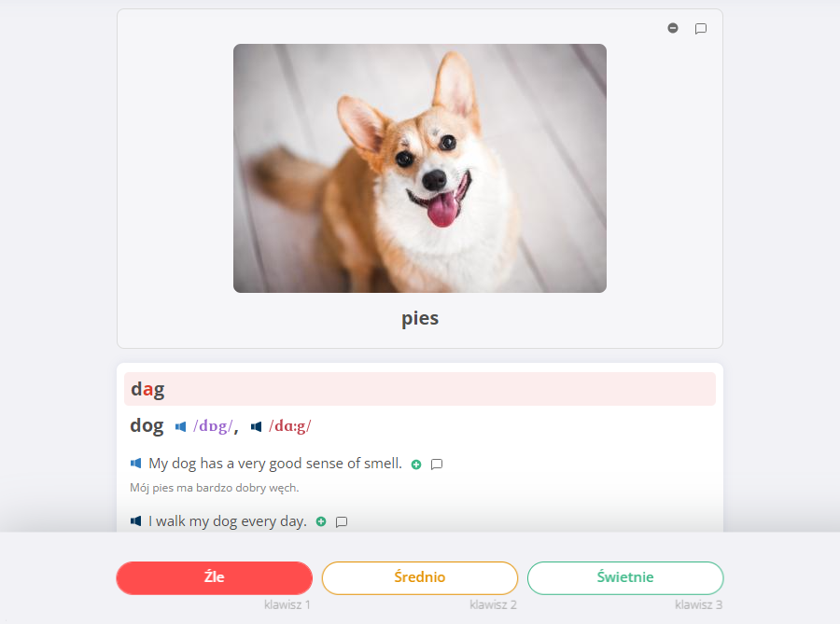
Task: Click the American transcription /dɑːg/
Action: 290,426
